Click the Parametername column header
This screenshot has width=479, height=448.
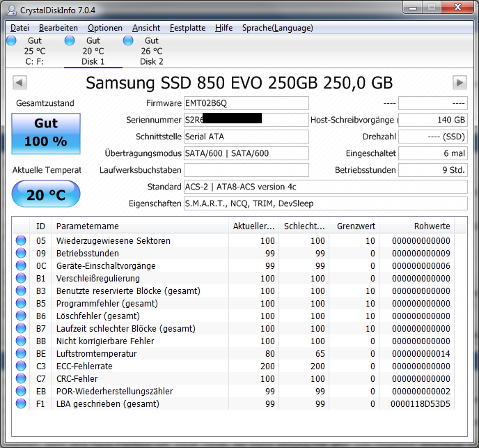click(x=140, y=226)
